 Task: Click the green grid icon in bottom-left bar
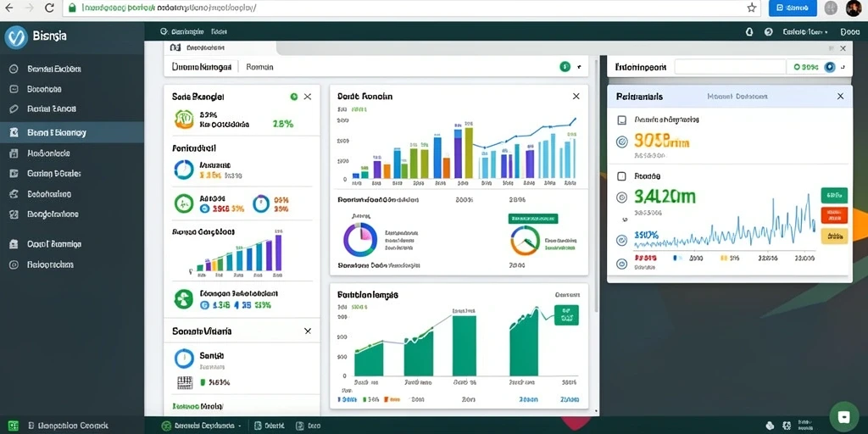(14, 426)
